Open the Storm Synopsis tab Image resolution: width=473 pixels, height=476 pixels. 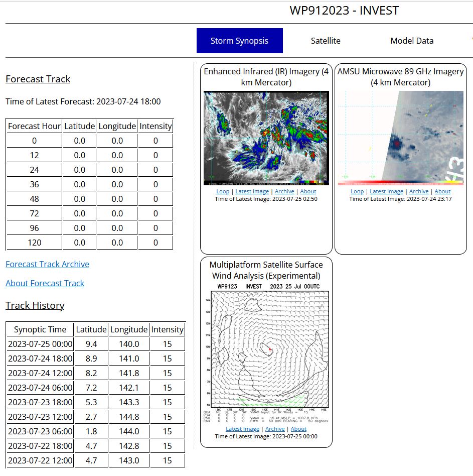239,41
